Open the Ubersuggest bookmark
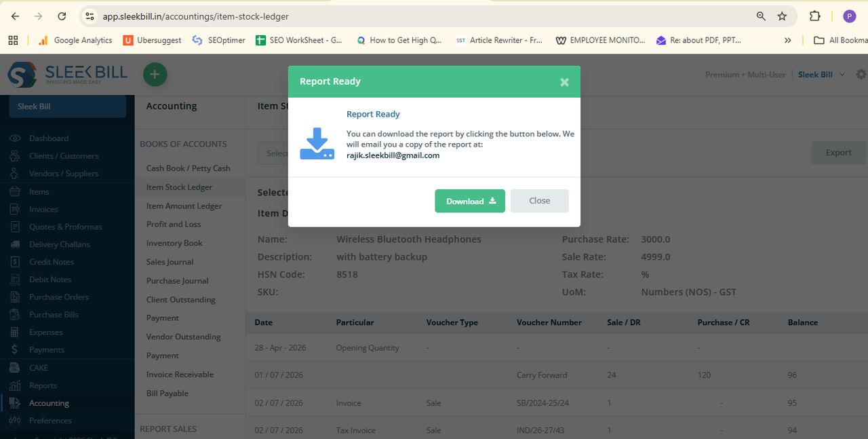The height and width of the screenshot is (439, 868). coord(153,40)
